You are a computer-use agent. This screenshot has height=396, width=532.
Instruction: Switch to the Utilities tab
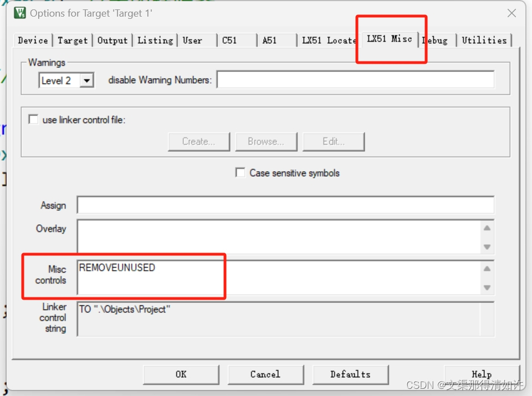coord(484,40)
